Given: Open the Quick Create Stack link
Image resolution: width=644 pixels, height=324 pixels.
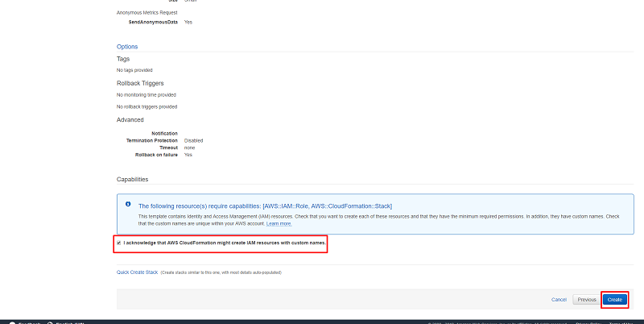Looking at the screenshot, I should [x=137, y=272].
